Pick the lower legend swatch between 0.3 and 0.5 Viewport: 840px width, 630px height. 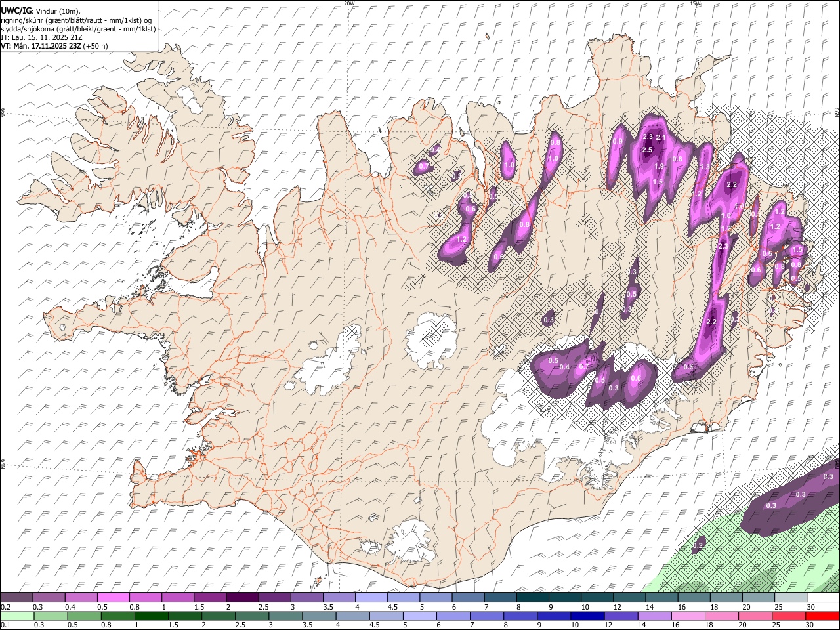51,616
